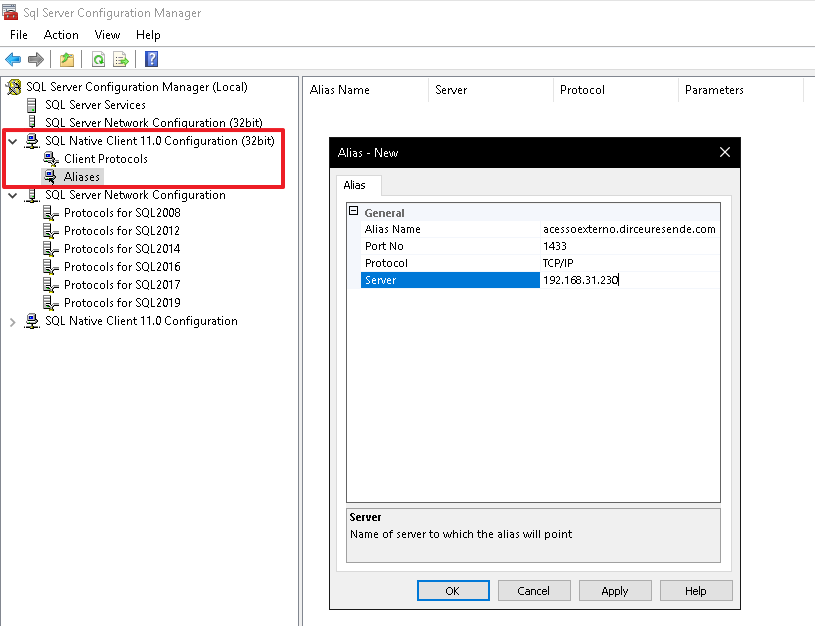
Task: Click the Protocol value TCP/IP
Action: [629, 263]
